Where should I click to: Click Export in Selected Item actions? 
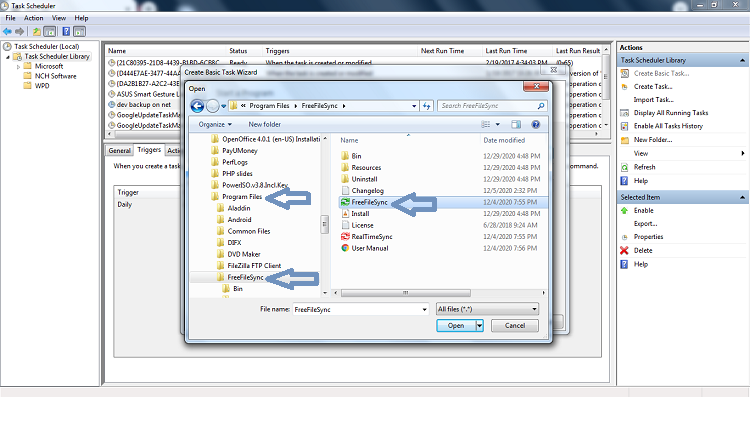(645, 223)
